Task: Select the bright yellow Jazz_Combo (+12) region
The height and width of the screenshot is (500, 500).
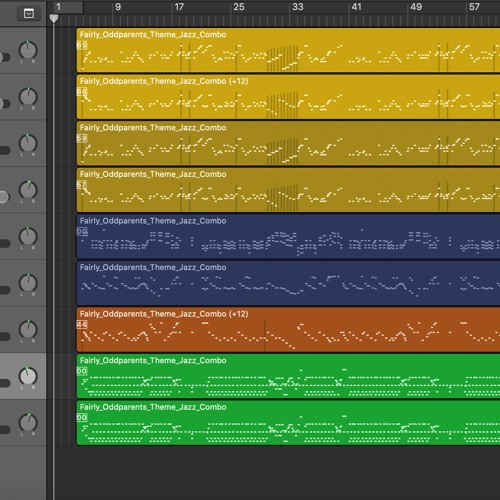Action: click(x=288, y=97)
